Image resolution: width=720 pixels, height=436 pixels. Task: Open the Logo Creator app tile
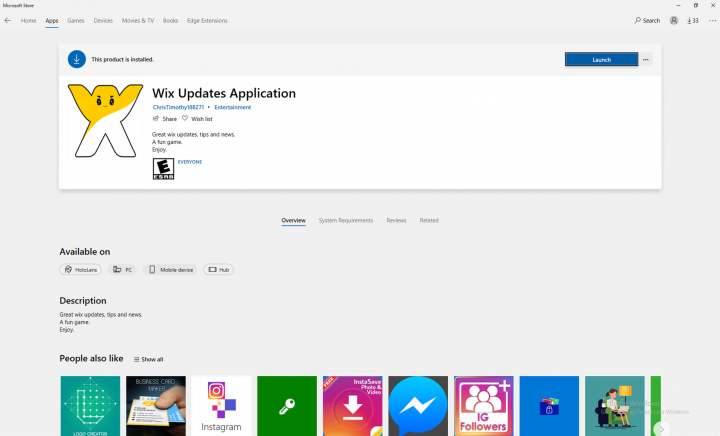tap(90, 406)
